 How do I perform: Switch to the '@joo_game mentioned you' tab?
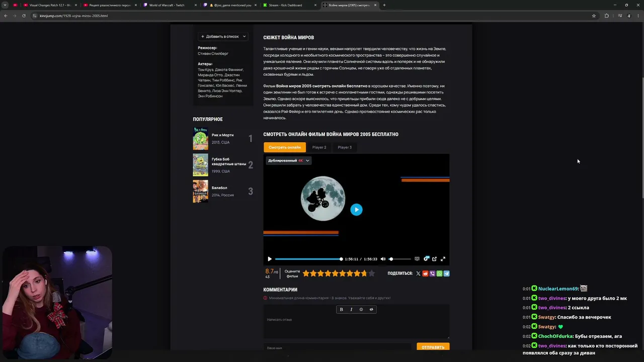pos(229,5)
